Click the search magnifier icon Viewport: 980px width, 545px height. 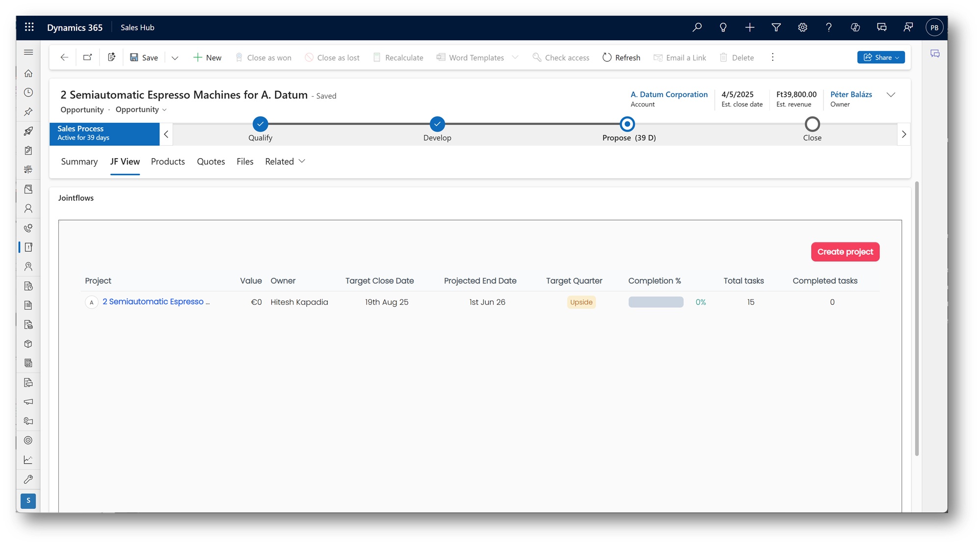[x=697, y=27]
